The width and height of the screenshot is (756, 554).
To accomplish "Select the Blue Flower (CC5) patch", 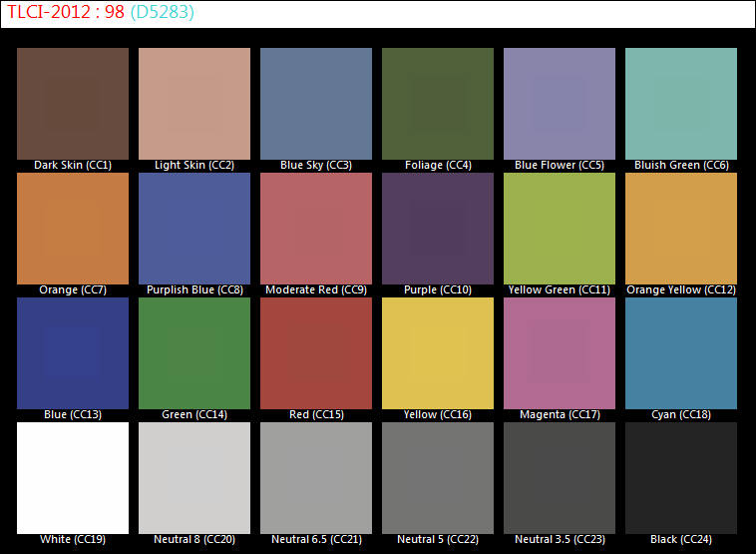I will (560, 103).
